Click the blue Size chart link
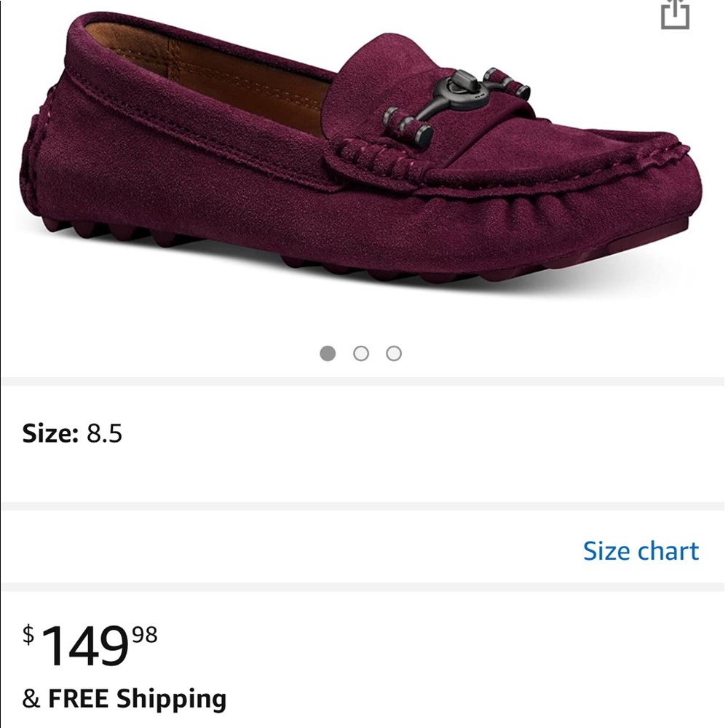Viewport: 728px width, 728px height. click(639, 551)
